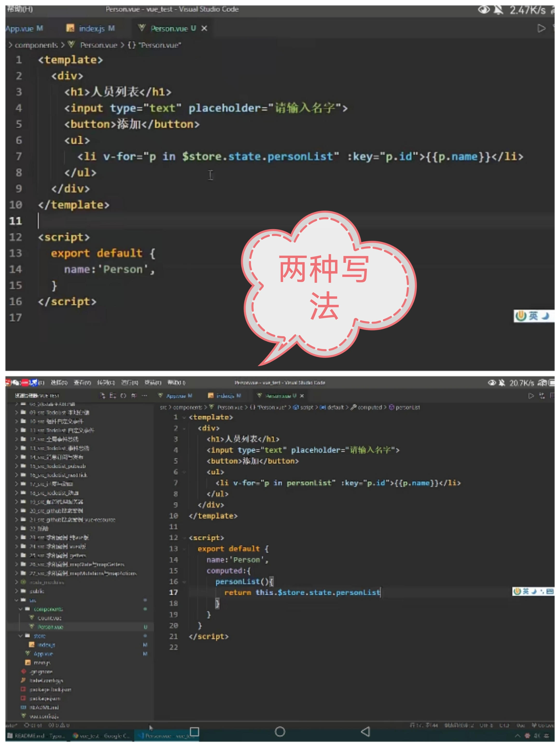The width and height of the screenshot is (560, 747).
Task: Fold the personList function at line 16
Action: pyautogui.click(x=184, y=582)
